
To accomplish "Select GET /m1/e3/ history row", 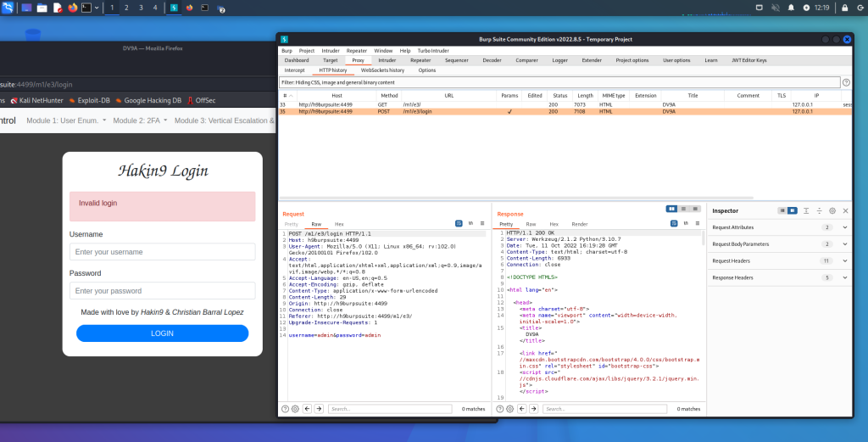I will pyautogui.click(x=565, y=104).
